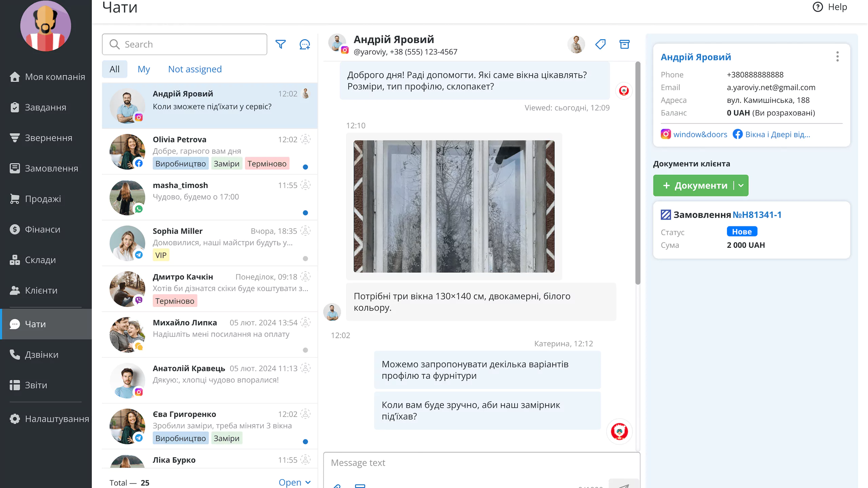
Task: Click the assign-user icon for Анатолій Кравець
Action: 305,368
